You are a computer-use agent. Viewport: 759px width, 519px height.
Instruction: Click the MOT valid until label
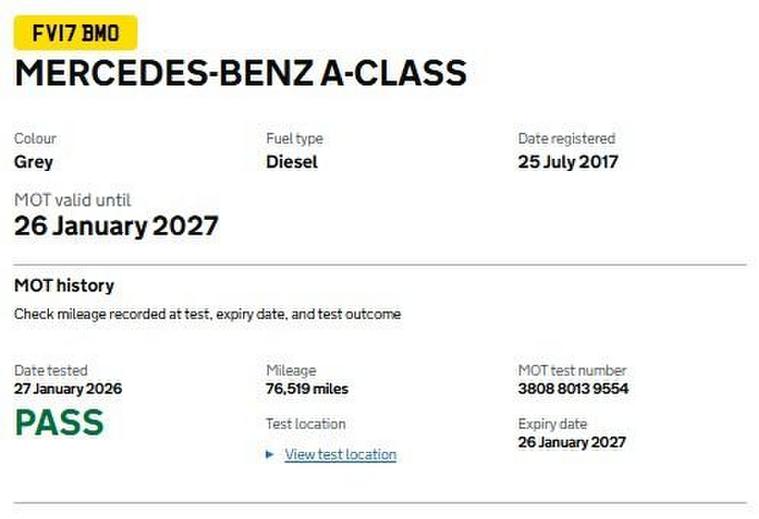pos(72,200)
